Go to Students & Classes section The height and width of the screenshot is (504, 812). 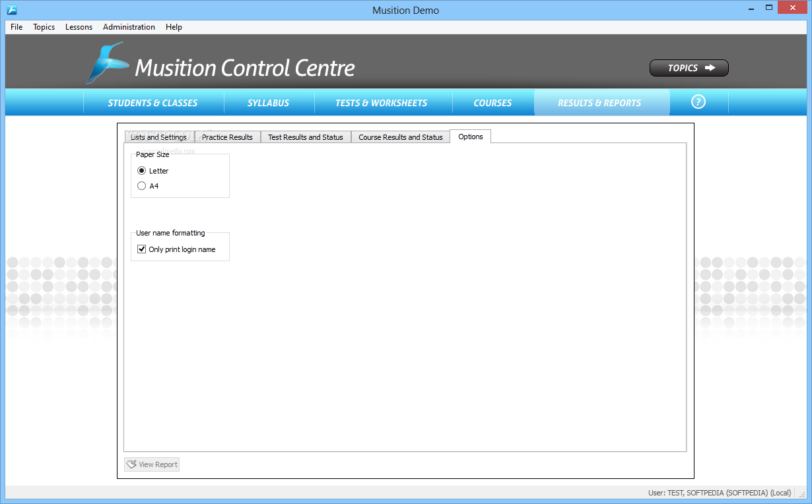(153, 103)
